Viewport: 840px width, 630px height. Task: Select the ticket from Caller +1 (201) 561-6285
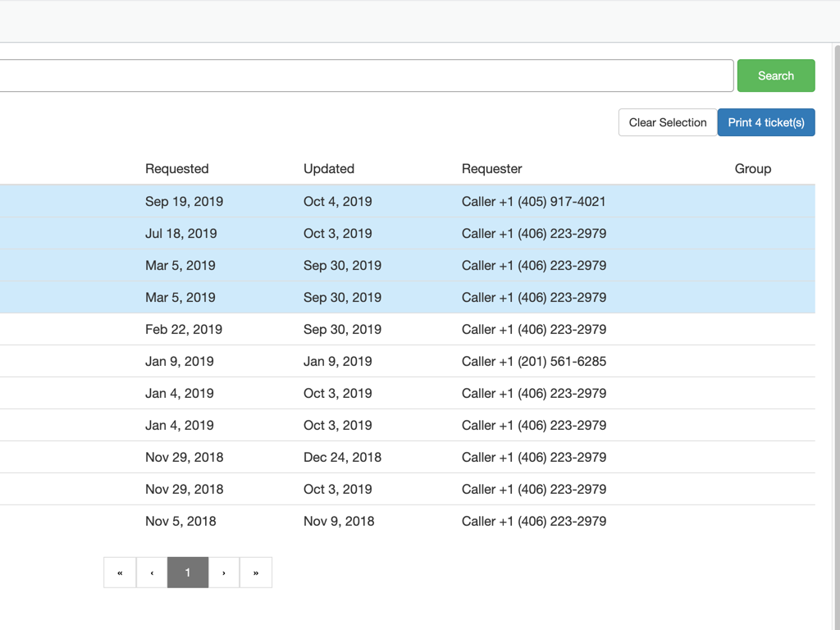point(533,361)
